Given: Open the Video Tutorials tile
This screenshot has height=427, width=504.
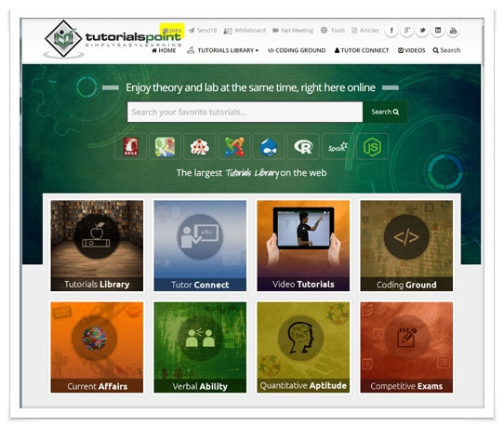Looking at the screenshot, I should tap(303, 246).
